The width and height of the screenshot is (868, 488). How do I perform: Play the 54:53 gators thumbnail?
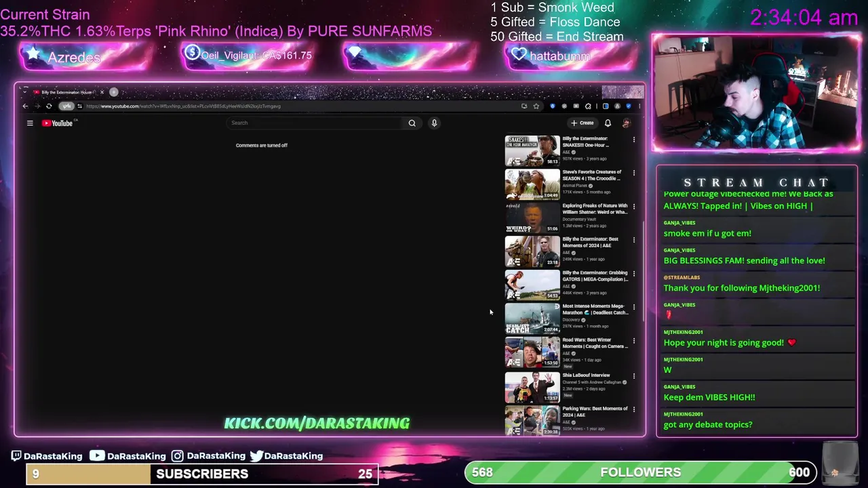pyautogui.click(x=532, y=285)
